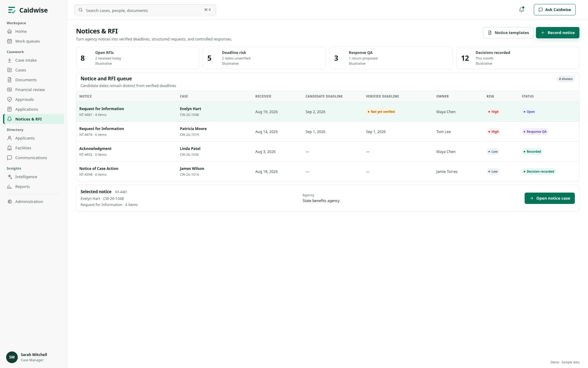Click the Administration gear icon
Screen dimensions: 588x368
[9, 201]
